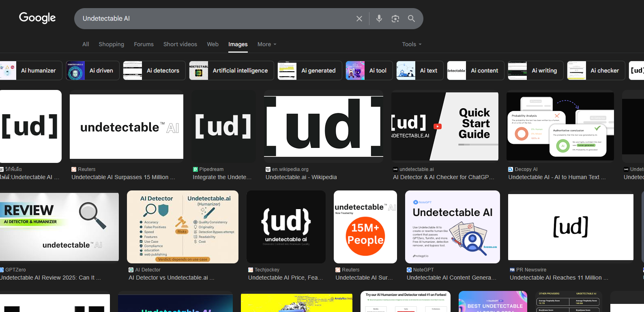Select the Ai checker filter chip
The height and width of the screenshot is (312, 644).
pos(596,71)
